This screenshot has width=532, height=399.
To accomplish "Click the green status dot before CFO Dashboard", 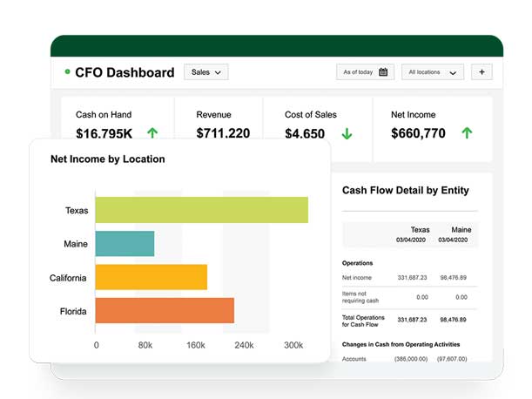I will point(67,72).
